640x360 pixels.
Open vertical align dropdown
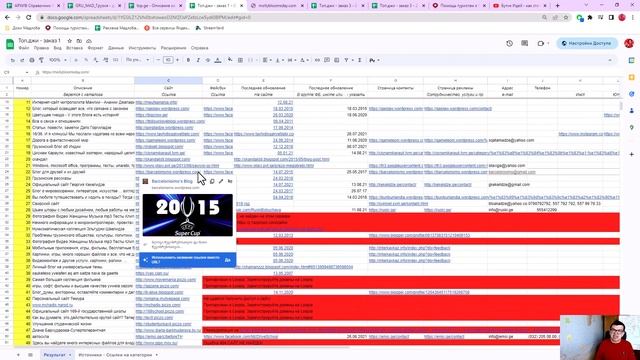(x=279, y=60)
